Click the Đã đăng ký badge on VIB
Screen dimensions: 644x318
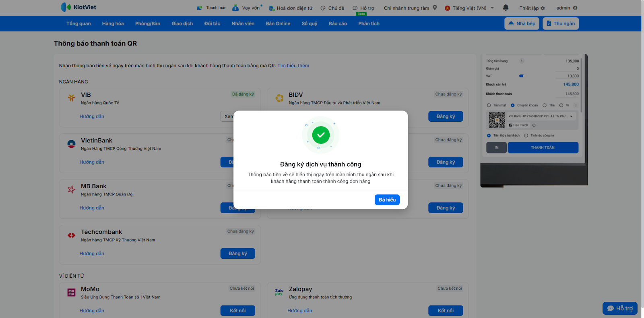tap(243, 94)
